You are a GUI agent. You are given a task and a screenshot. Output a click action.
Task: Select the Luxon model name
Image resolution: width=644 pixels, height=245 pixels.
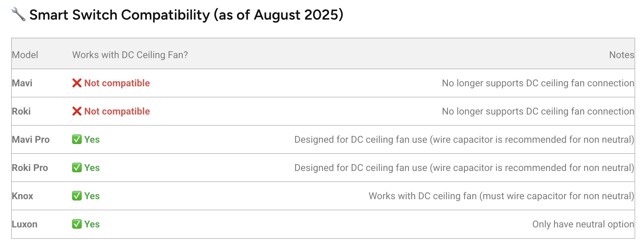[x=25, y=224]
